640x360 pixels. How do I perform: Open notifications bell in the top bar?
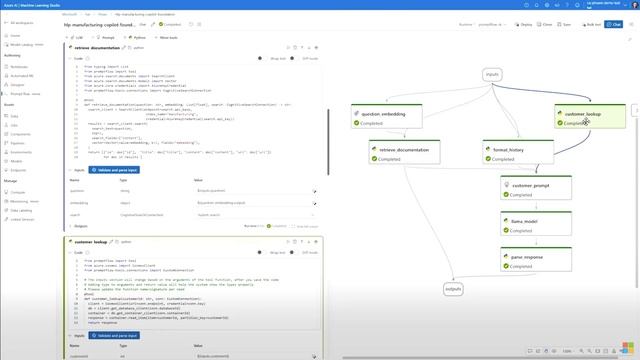point(536,5)
